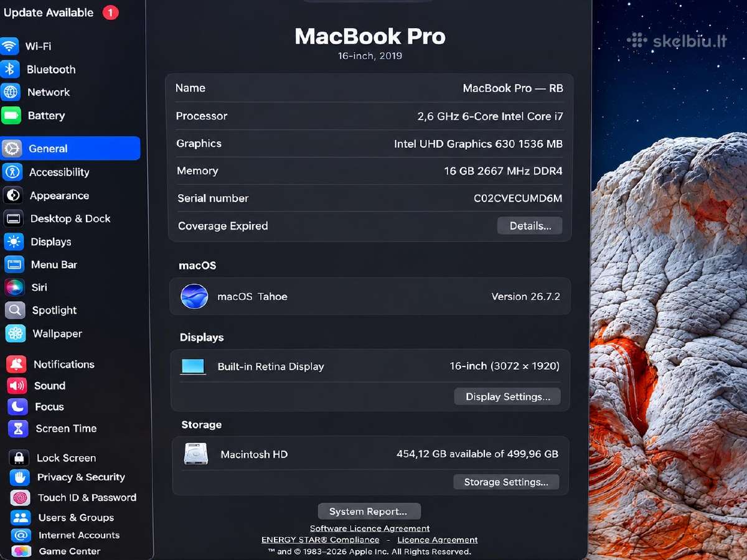Click the green Battery icon
The image size is (747, 560).
pos(11,115)
